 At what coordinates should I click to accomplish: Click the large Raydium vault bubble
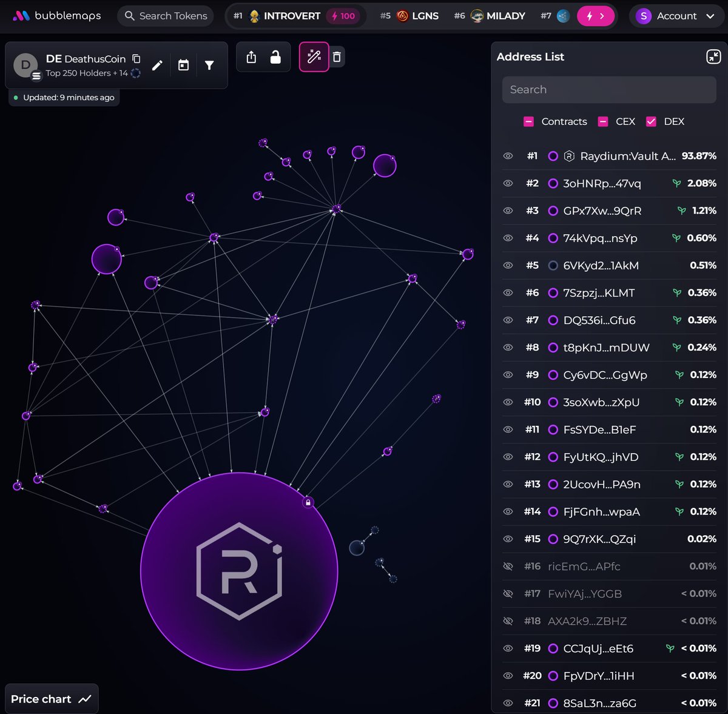239,571
